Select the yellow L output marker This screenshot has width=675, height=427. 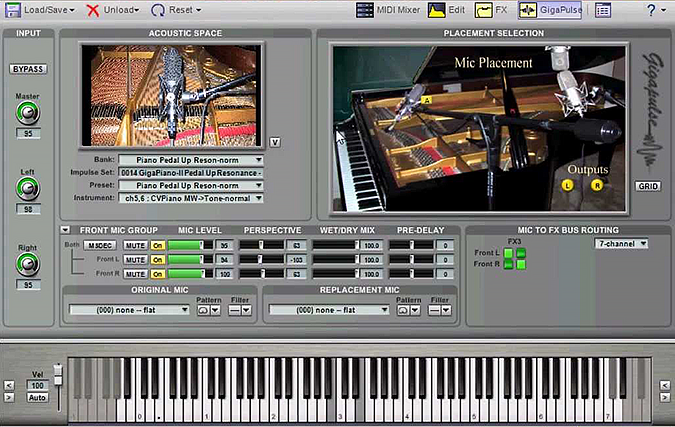[x=567, y=186]
